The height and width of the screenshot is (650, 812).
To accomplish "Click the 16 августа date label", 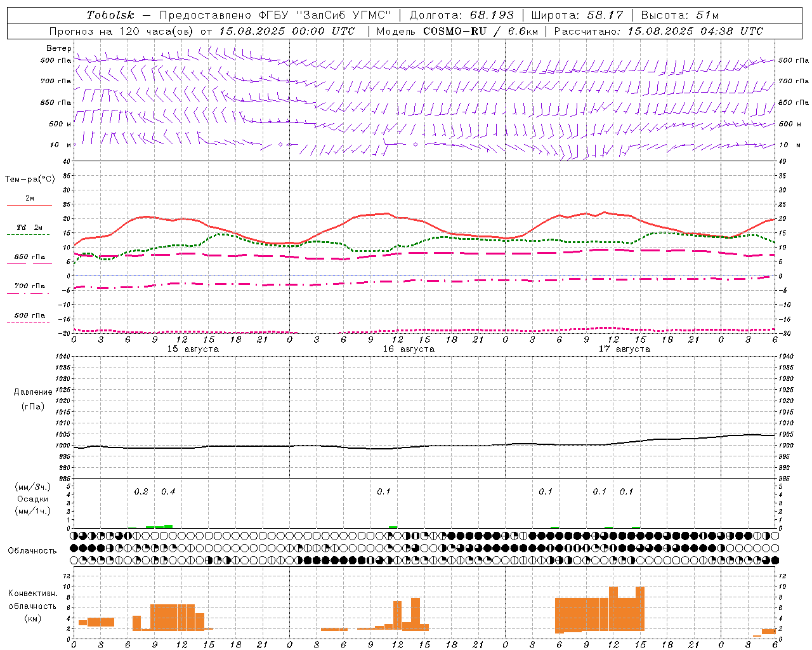I will [409, 349].
